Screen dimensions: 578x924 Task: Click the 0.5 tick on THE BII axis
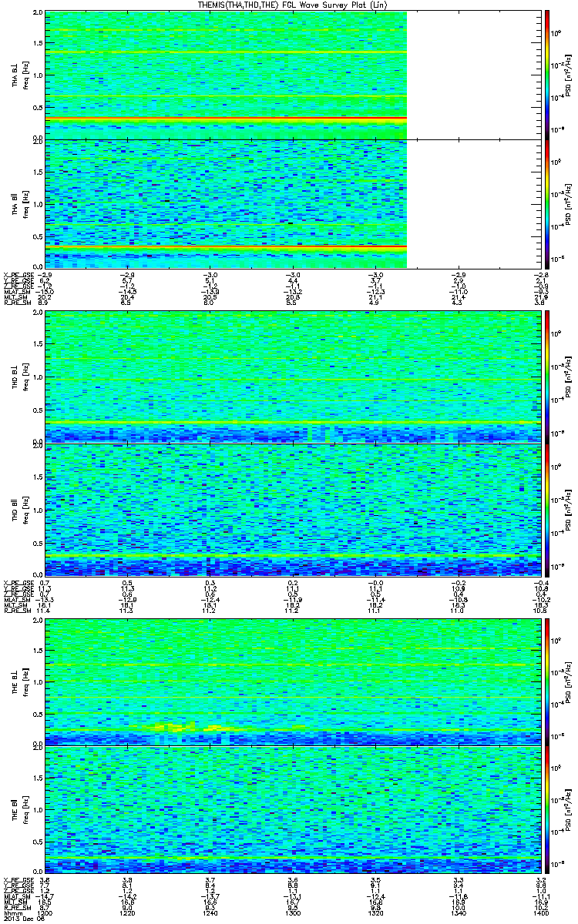[38, 840]
